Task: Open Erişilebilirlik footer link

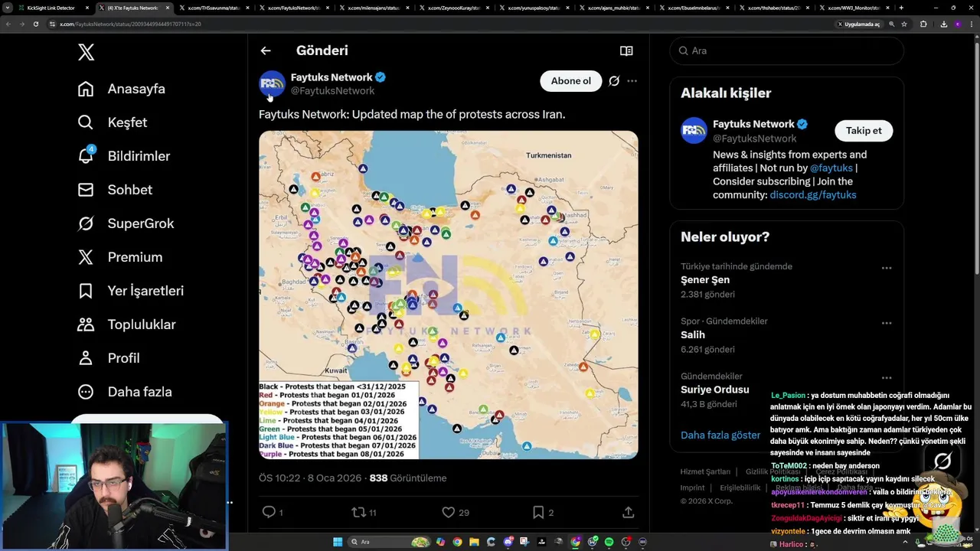Action: click(x=740, y=487)
